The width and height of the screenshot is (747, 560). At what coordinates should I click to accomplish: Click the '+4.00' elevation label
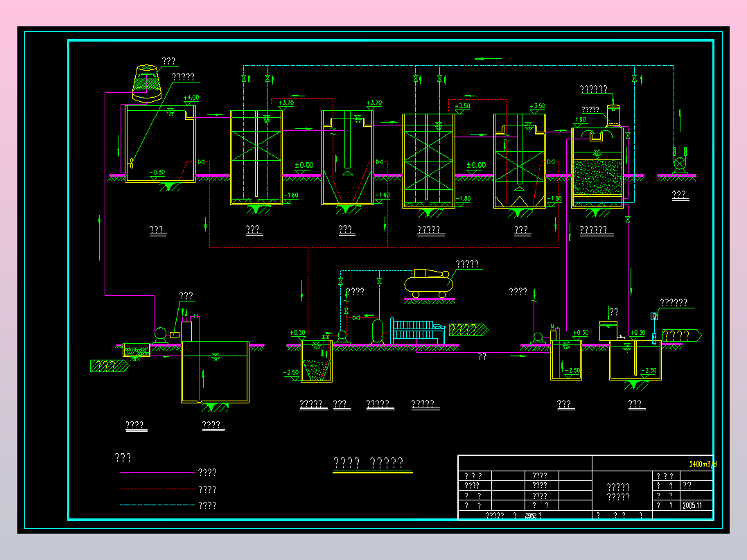191,98
